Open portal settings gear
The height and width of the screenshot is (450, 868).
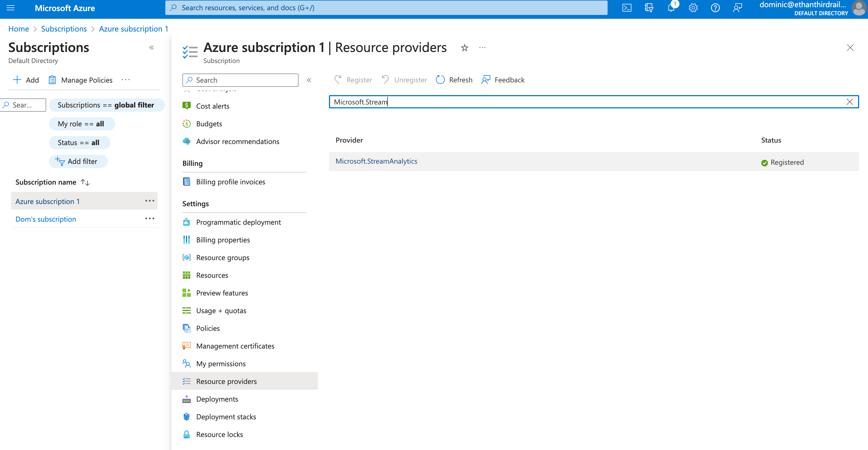coord(693,8)
